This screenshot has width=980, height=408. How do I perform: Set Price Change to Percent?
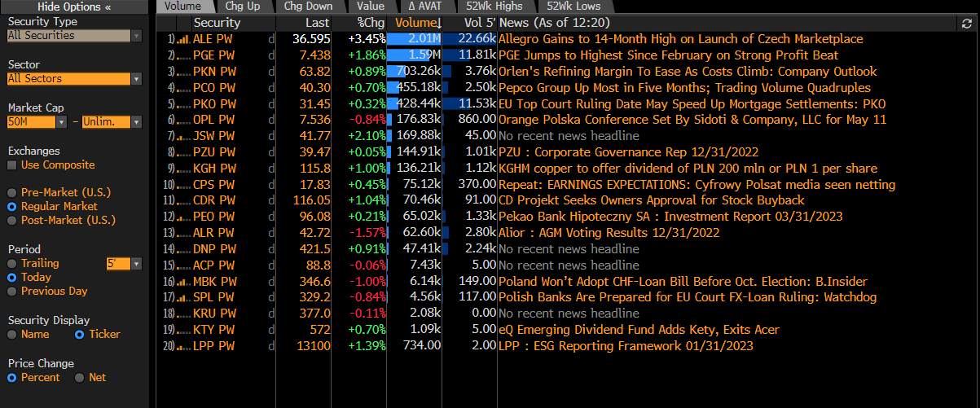pos(12,378)
